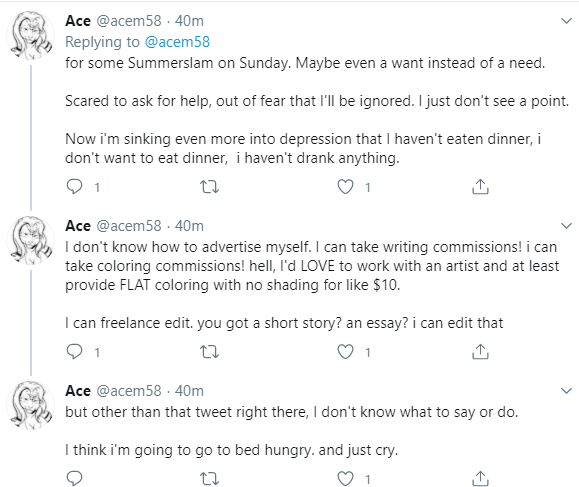
Task: Like the tweet about sinking into depression
Action: (345, 187)
